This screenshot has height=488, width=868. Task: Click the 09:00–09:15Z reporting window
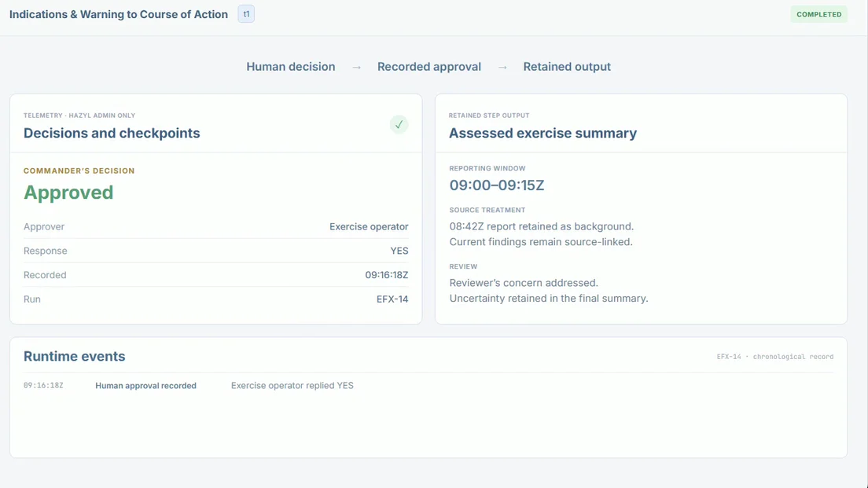point(497,185)
